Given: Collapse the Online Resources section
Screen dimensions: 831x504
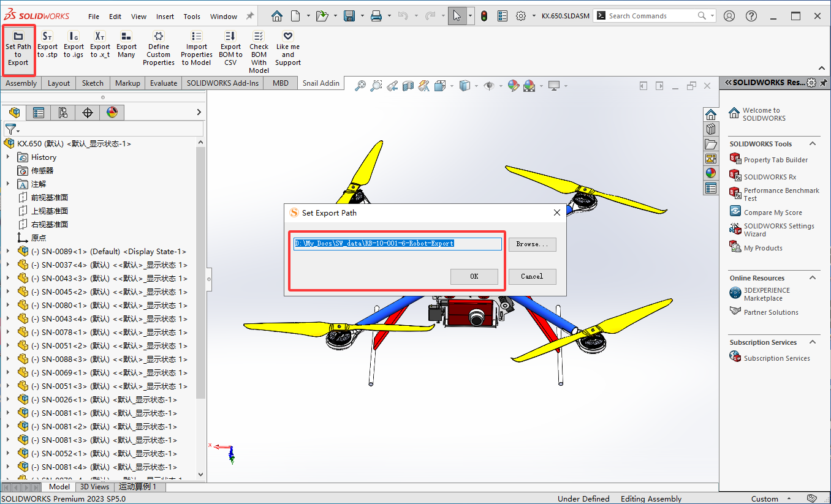Looking at the screenshot, I should (813, 278).
